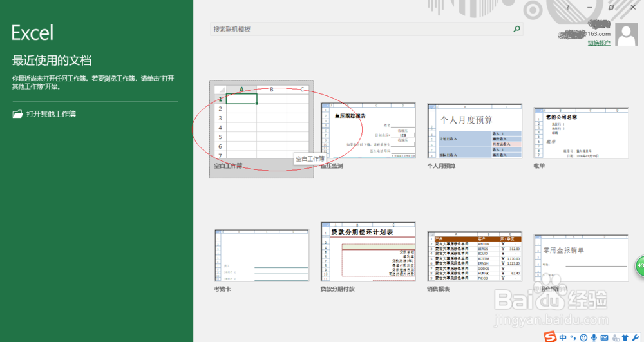
Task: Click the greyed person icon in IME bar
Action: click(x=615, y=337)
